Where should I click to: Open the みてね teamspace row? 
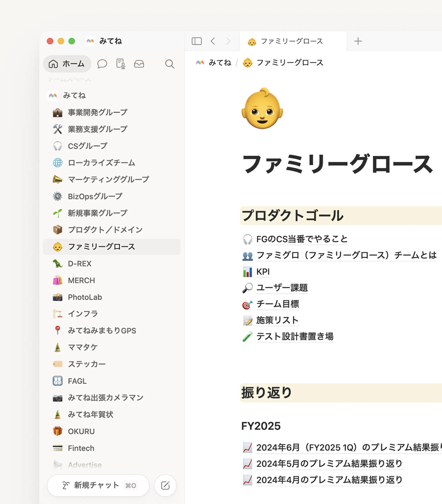coord(112,95)
